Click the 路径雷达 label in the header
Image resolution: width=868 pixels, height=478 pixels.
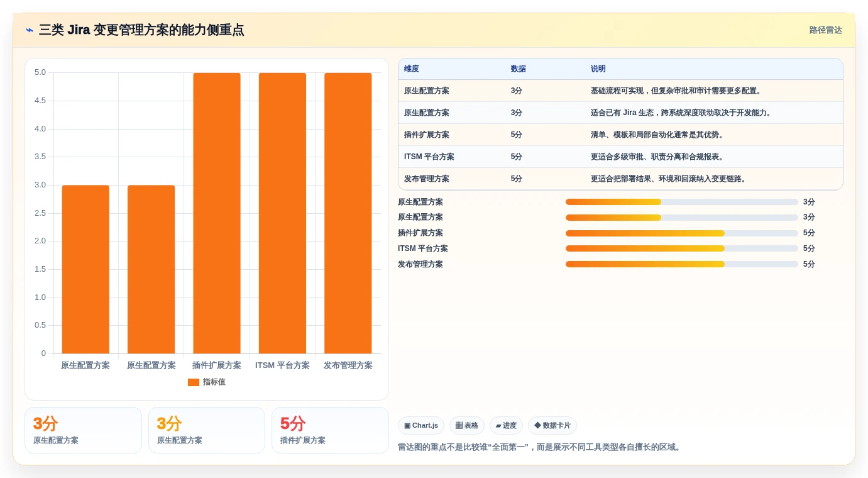[x=825, y=30]
